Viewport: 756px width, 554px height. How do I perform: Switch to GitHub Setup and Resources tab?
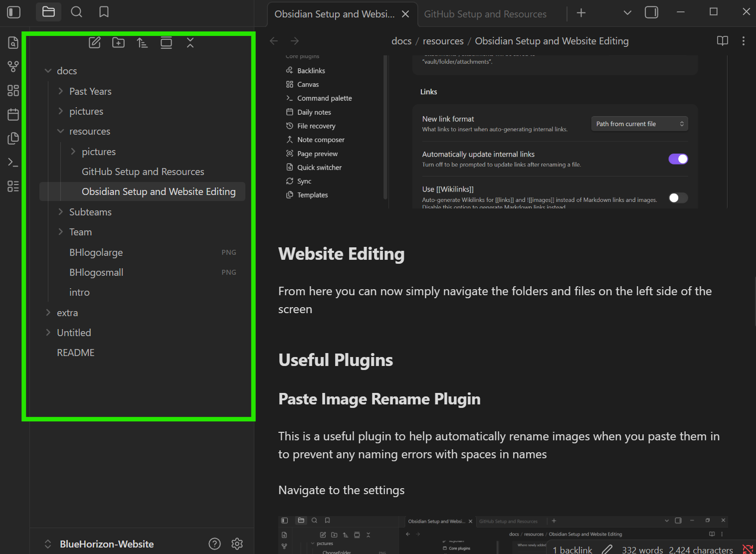pos(485,14)
